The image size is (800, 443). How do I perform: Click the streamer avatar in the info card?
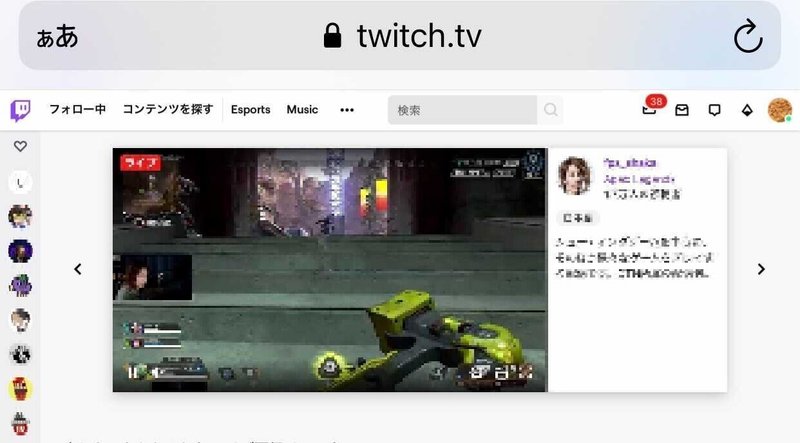pyautogui.click(x=575, y=176)
